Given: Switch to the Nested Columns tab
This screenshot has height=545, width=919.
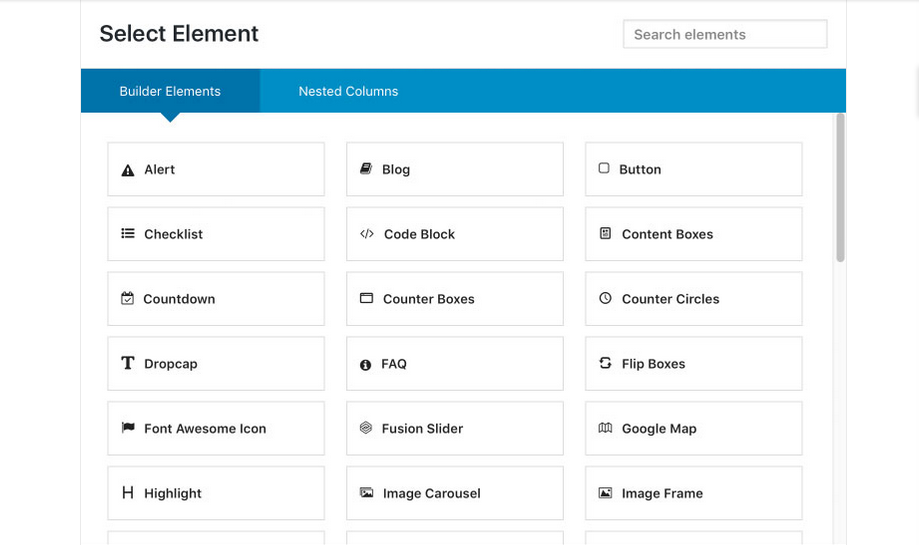Looking at the screenshot, I should (348, 91).
